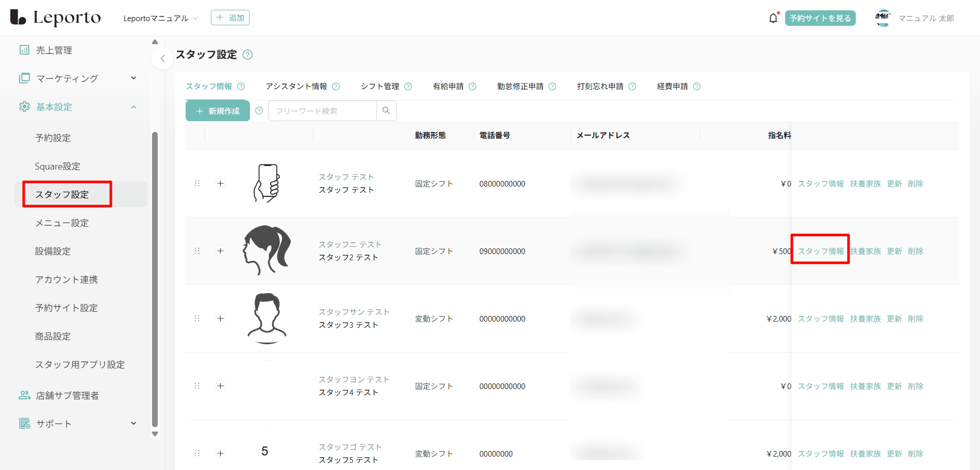Image resolution: width=980 pixels, height=470 pixels.
Task: Click help icon beside 新規作成 button
Action: pos(259,111)
